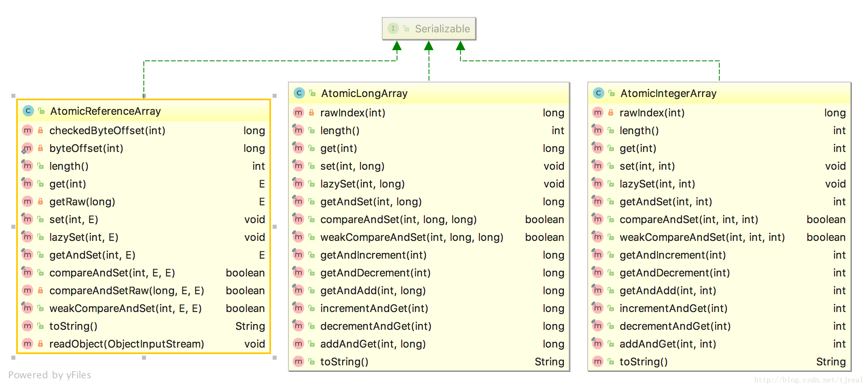Select the getRaw(long) method row
This screenshot has width=868, height=388.
click(x=144, y=202)
